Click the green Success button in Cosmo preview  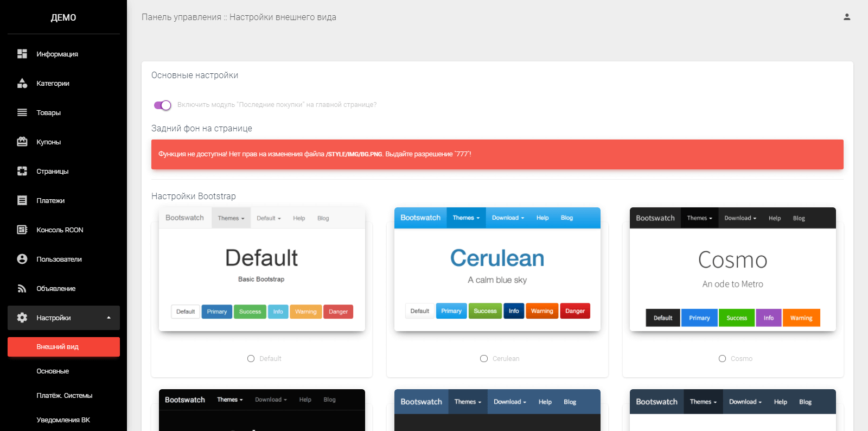click(x=737, y=318)
